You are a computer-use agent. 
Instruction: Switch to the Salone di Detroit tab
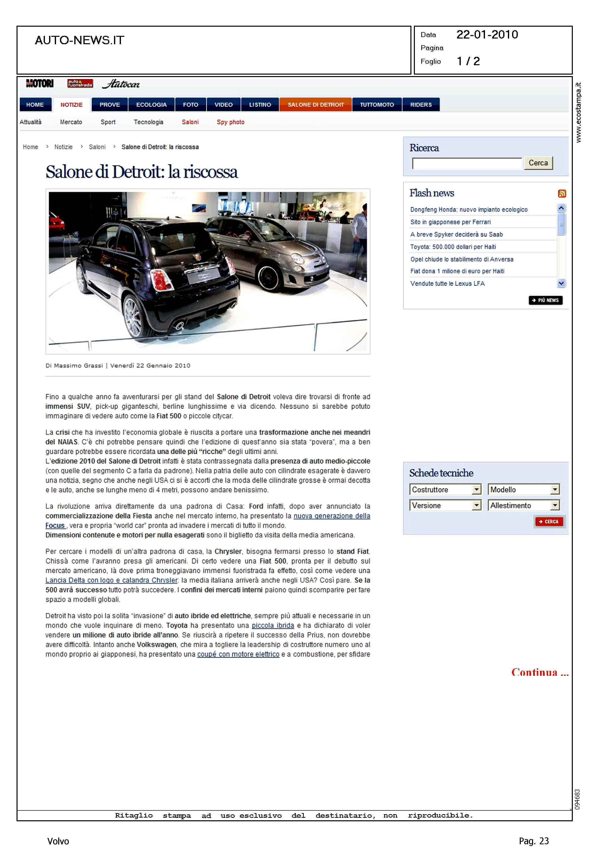tap(315, 105)
